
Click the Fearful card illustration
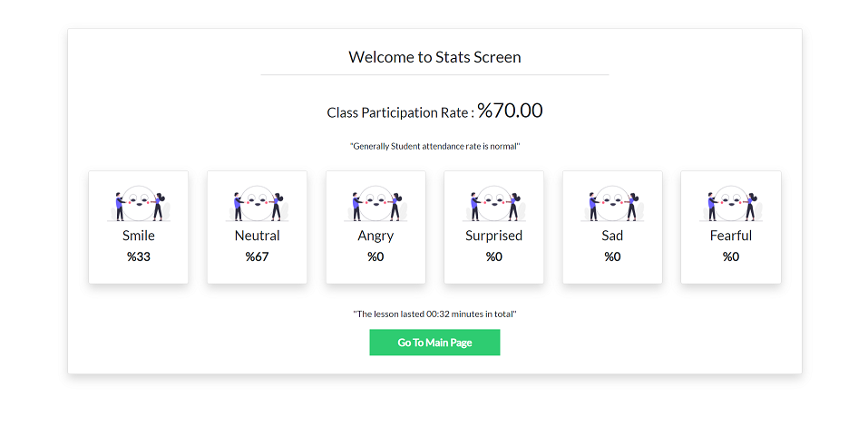pyautogui.click(x=731, y=203)
